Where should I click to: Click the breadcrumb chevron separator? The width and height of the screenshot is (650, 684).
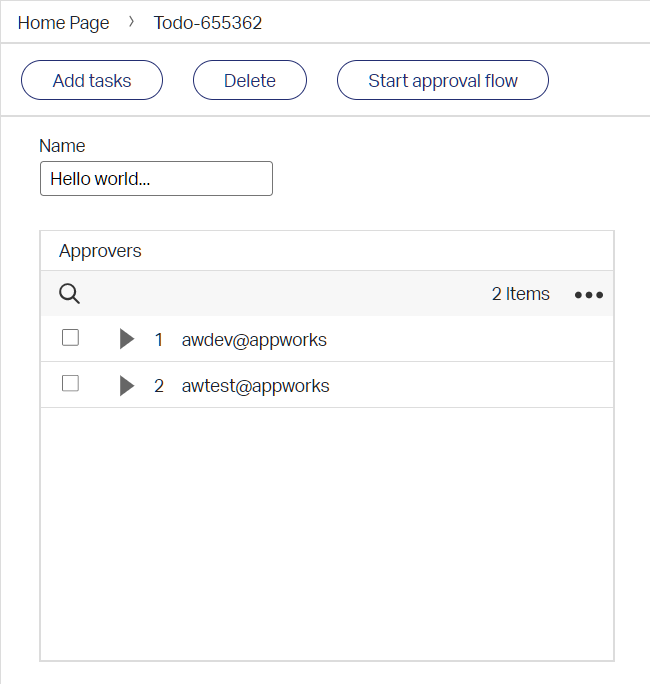tap(132, 22)
